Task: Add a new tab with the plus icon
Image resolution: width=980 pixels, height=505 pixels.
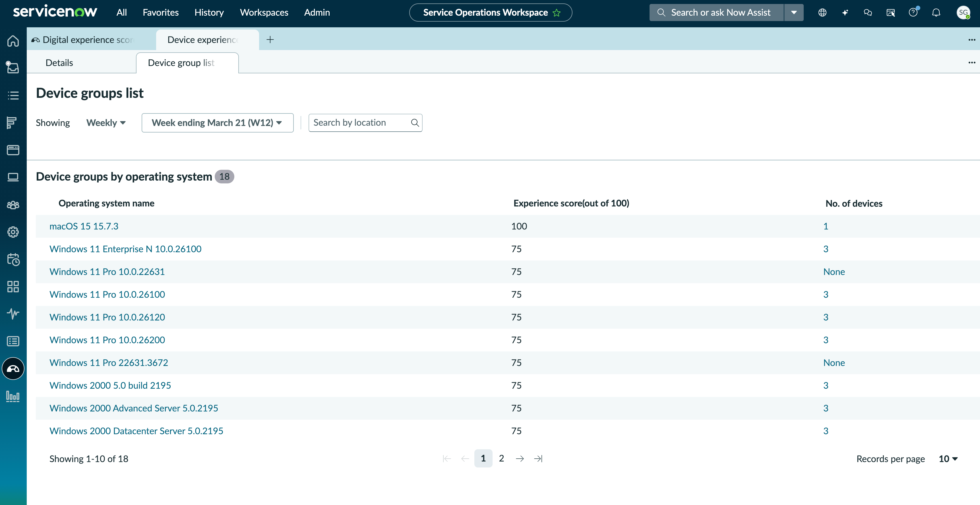Action: pos(270,40)
